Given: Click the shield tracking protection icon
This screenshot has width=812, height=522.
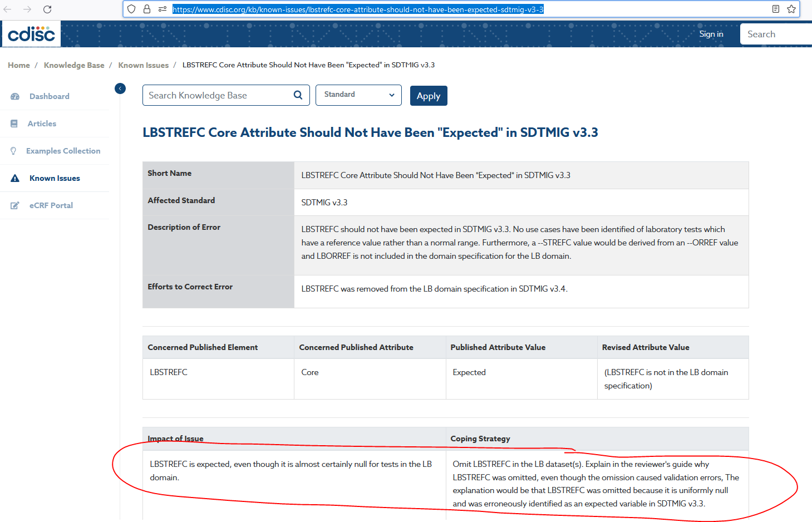Looking at the screenshot, I should click(131, 9).
